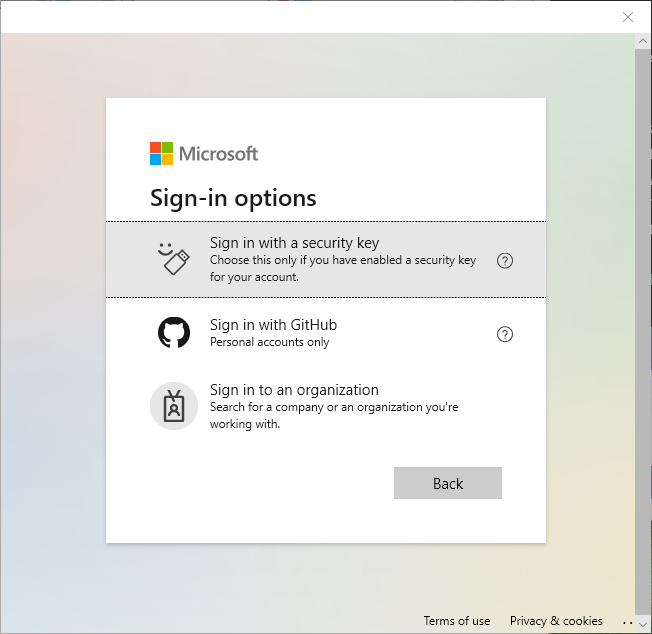The image size is (652, 634).
Task: Click the scrollbar down arrow
Action: pos(643,624)
